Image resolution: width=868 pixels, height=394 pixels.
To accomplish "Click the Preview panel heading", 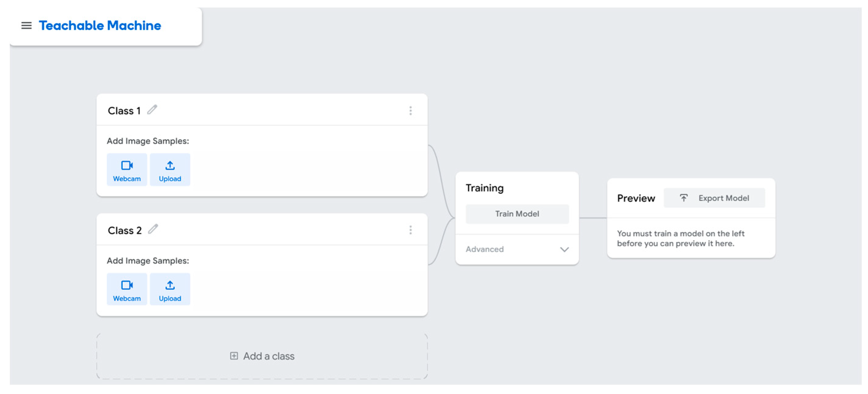I will click(636, 198).
